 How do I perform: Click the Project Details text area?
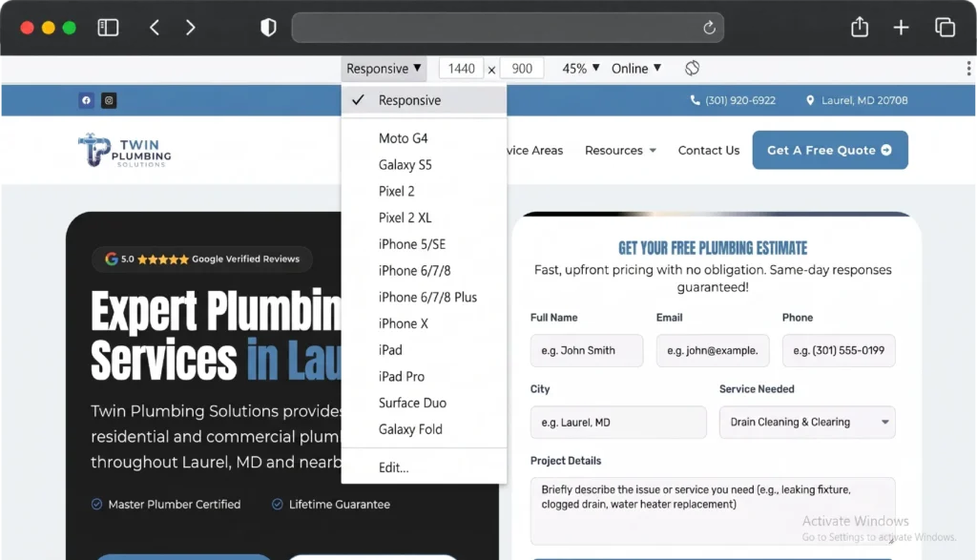tap(713, 511)
